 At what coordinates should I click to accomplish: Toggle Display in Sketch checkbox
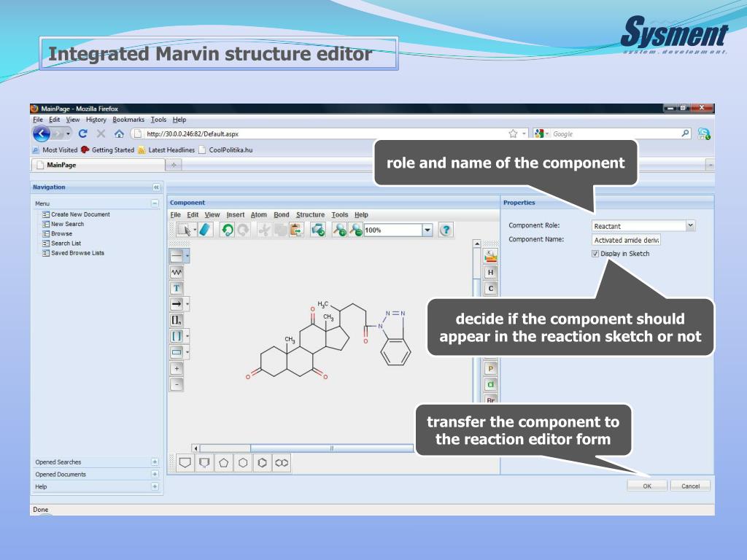coord(595,254)
